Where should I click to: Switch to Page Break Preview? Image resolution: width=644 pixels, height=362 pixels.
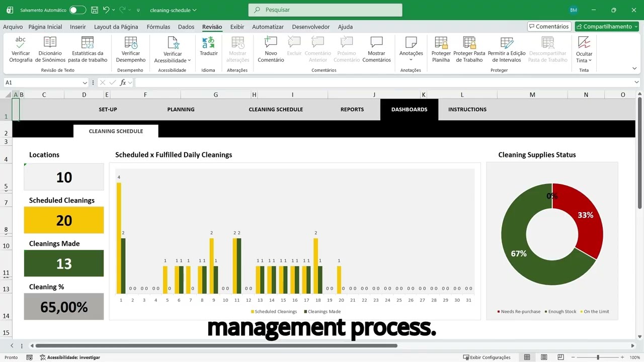[x=561, y=357]
